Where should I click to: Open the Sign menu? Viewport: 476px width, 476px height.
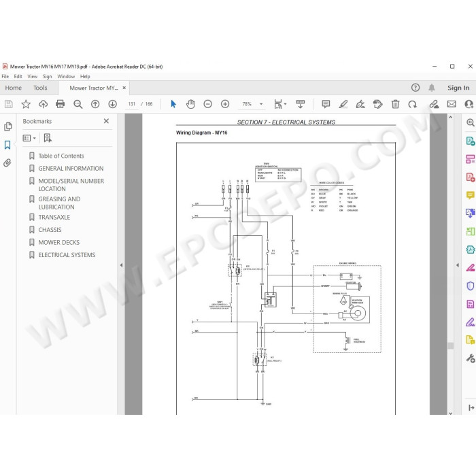coord(47,76)
